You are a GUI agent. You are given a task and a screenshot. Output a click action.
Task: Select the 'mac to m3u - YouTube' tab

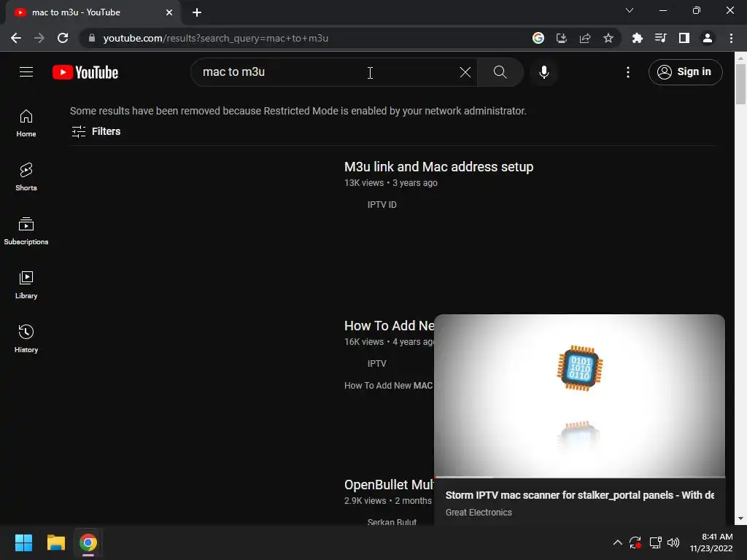tap(90, 12)
